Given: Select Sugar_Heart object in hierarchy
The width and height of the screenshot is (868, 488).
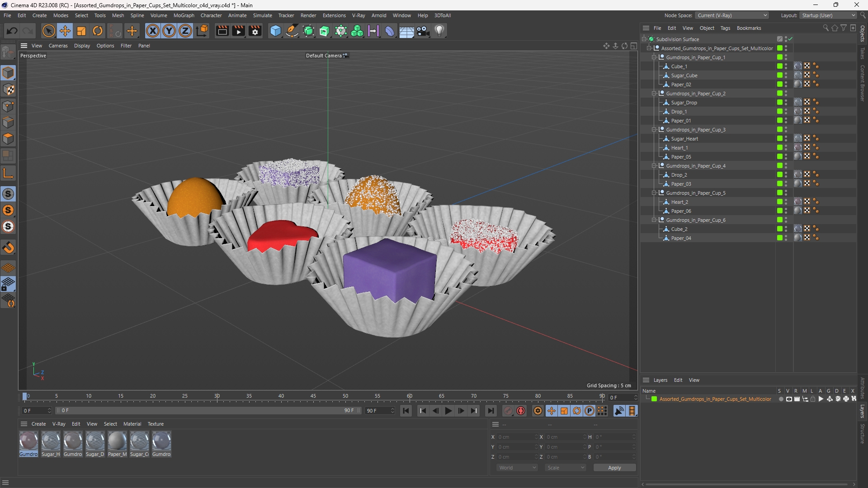Looking at the screenshot, I should (684, 139).
